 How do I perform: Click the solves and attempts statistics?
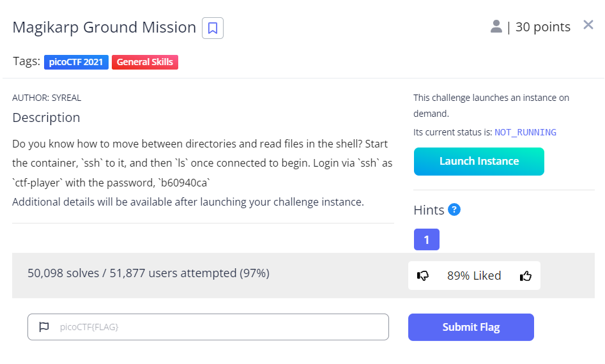pyautogui.click(x=148, y=273)
